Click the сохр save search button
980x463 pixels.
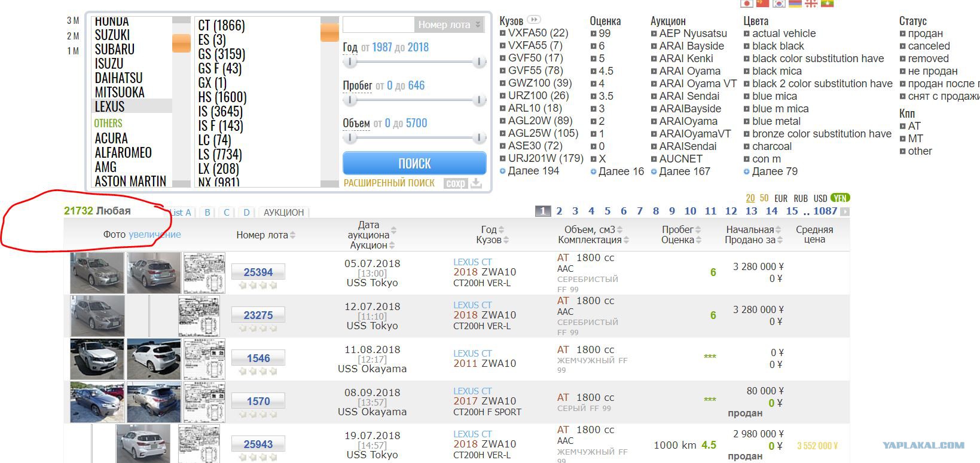pyautogui.click(x=456, y=183)
